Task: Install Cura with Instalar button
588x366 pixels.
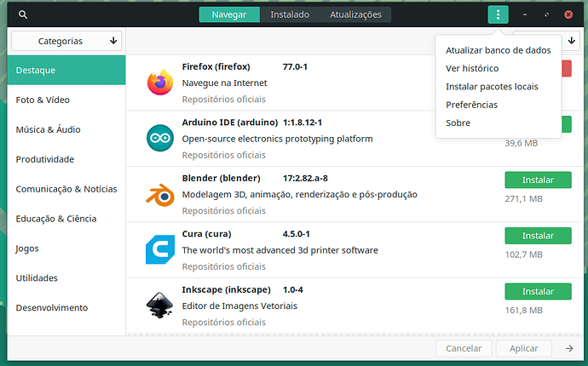Action: 538,236
